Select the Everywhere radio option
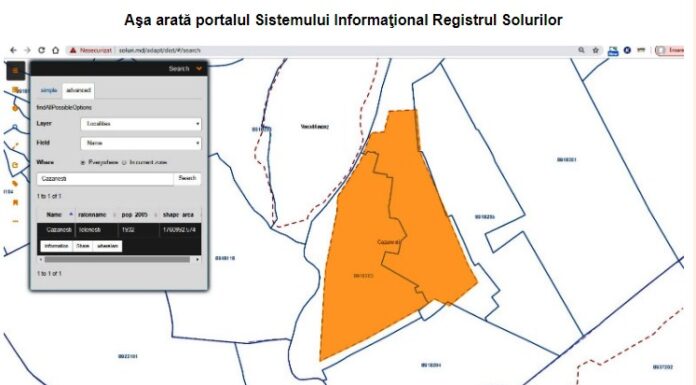696x385 pixels. coord(83,163)
